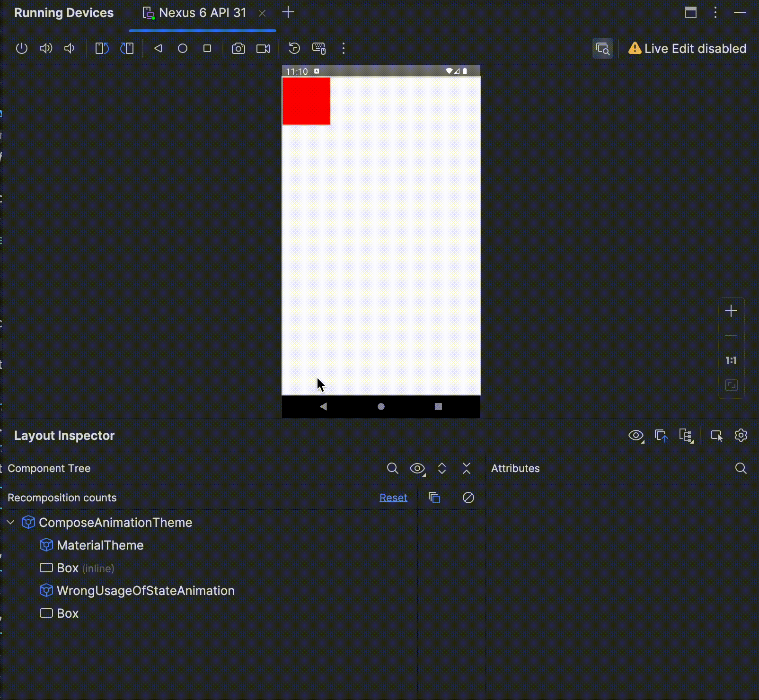Open Layout Inspector settings gear
759x700 pixels.
click(x=741, y=435)
